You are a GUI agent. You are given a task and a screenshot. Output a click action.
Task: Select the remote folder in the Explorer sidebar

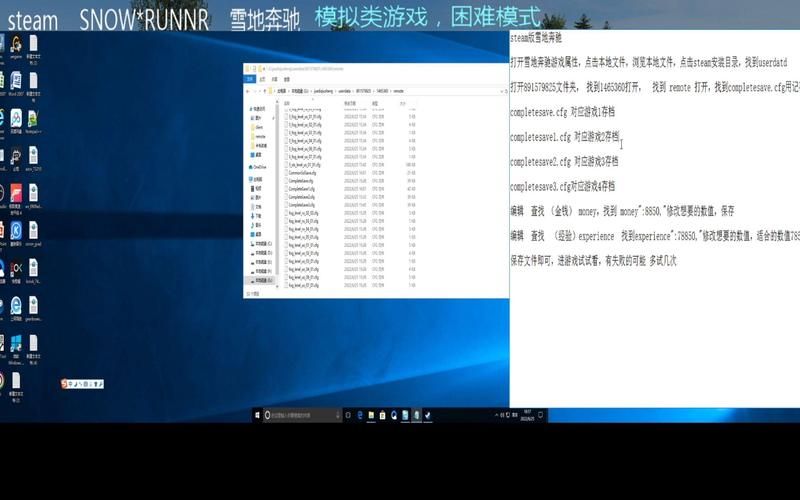pyautogui.click(x=260, y=136)
